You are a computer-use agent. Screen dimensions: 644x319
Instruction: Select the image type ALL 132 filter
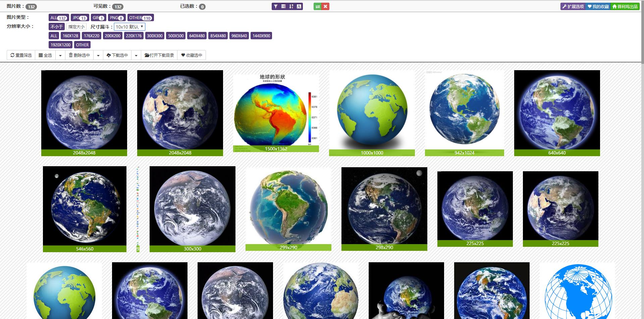pos(59,18)
